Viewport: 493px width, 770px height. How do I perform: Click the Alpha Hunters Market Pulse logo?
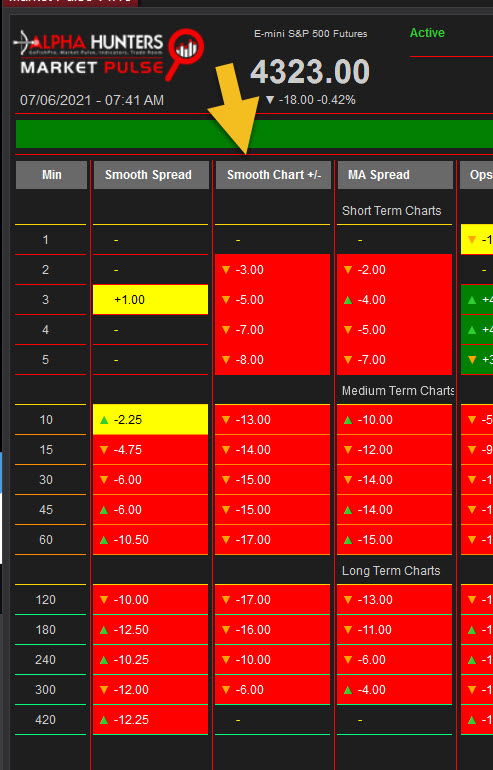tap(108, 55)
